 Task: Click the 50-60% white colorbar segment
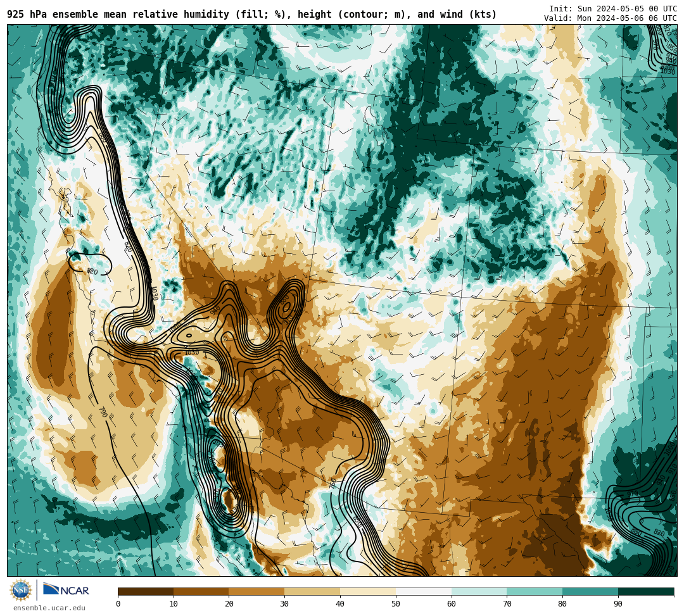pos(424,591)
